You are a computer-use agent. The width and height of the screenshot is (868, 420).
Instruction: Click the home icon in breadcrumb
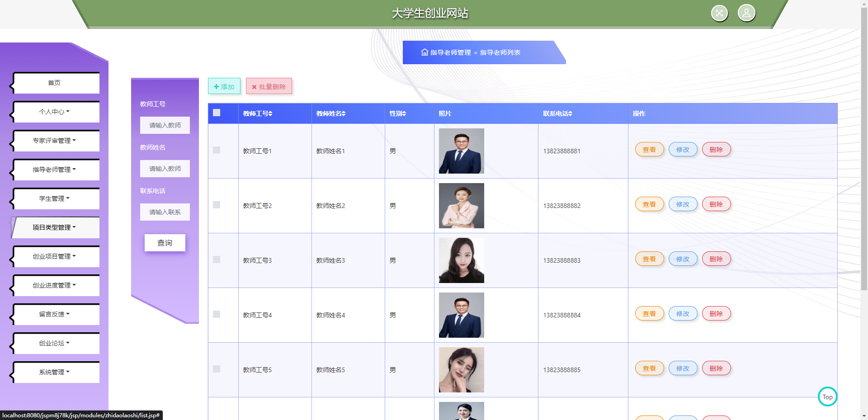click(425, 52)
